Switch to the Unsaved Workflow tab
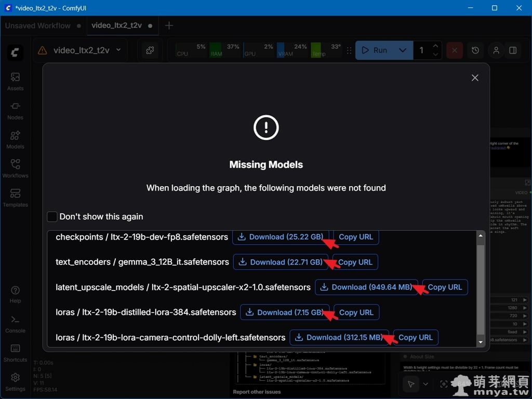This screenshot has height=399, width=532. (x=38, y=25)
